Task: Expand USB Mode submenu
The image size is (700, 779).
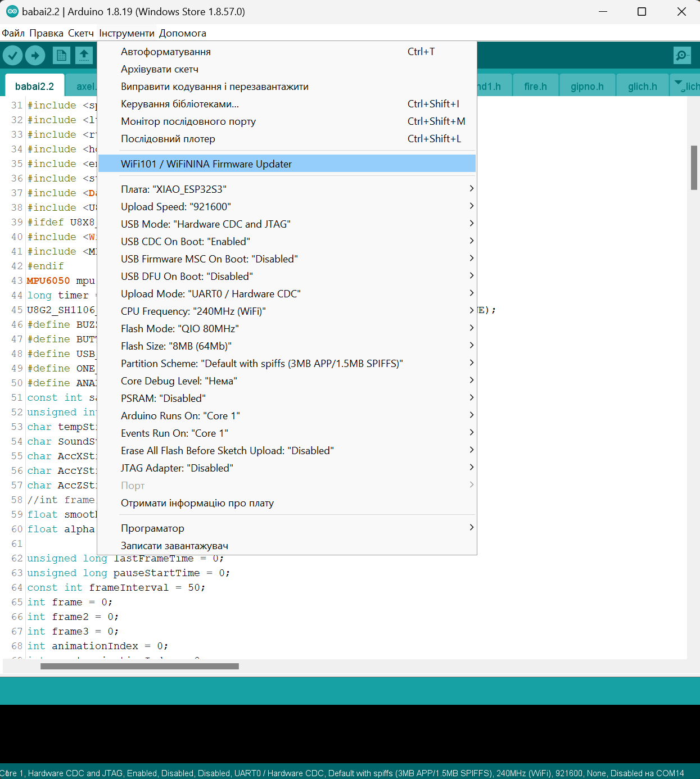Action: (x=287, y=224)
